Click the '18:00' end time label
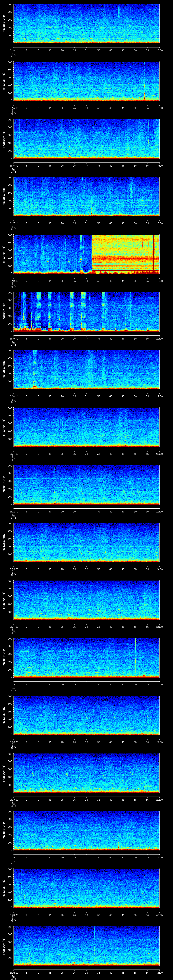Viewport: 173px width, 980px height. pyautogui.click(x=160, y=223)
